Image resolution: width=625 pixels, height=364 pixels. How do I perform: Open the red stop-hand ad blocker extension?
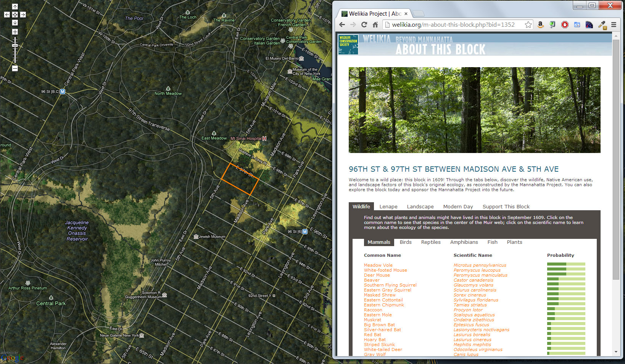(565, 25)
